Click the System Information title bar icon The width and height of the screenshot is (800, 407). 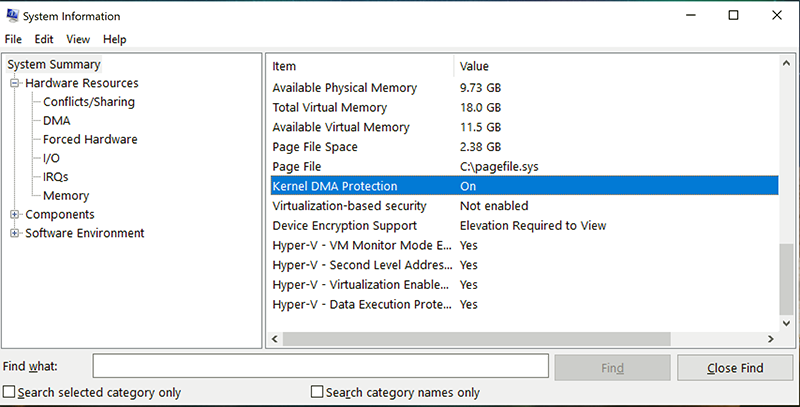click(x=12, y=16)
